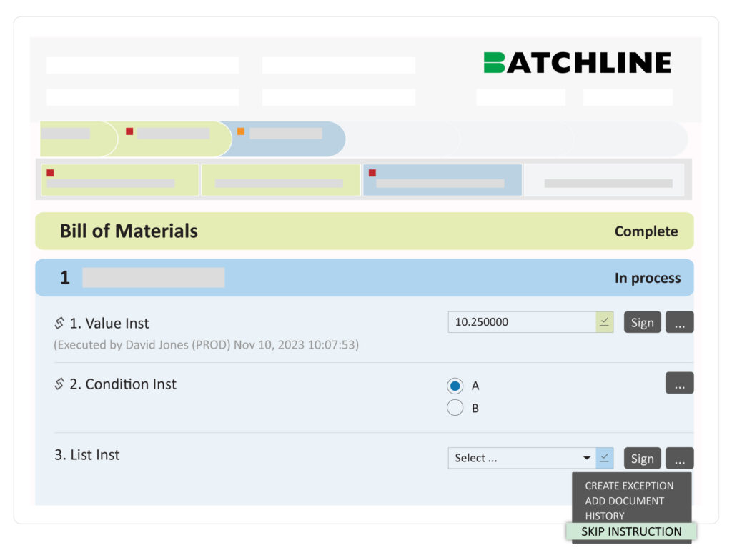The image size is (732, 560).
Task: Click Sign for 1. Value Inst
Action: pyautogui.click(x=642, y=321)
